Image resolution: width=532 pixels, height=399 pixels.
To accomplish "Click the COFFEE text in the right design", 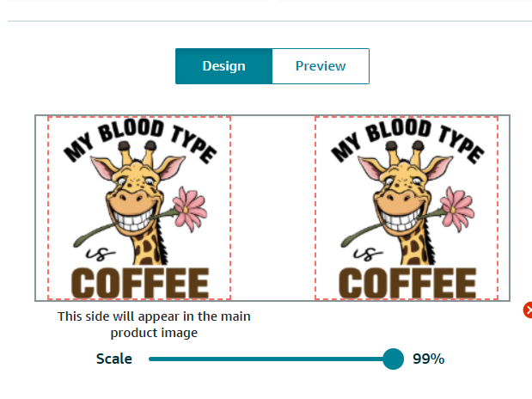I will tap(407, 283).
